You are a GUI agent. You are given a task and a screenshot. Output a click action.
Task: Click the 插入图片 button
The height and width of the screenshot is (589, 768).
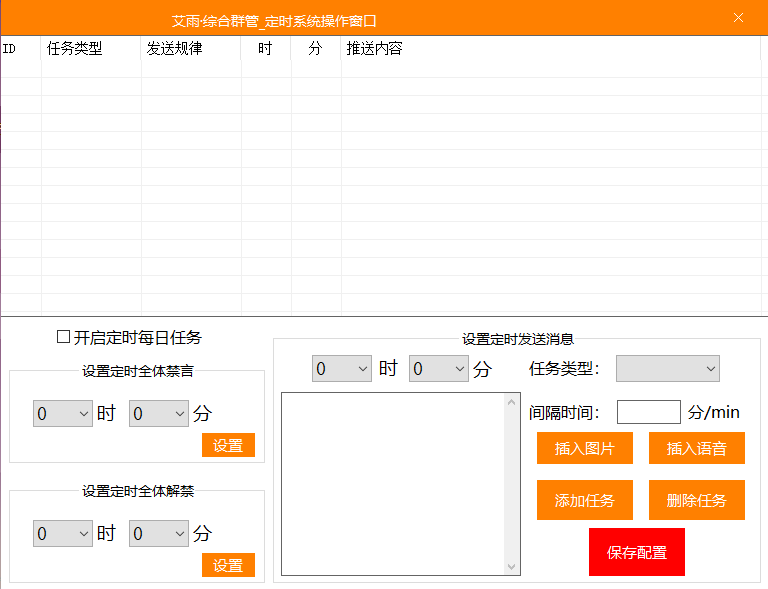coord(585,449)
